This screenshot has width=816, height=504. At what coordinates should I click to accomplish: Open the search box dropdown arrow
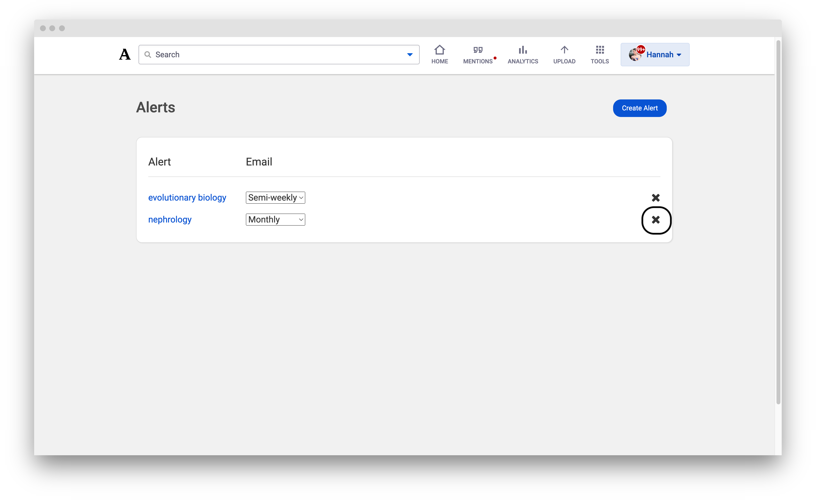pos(409,55)
